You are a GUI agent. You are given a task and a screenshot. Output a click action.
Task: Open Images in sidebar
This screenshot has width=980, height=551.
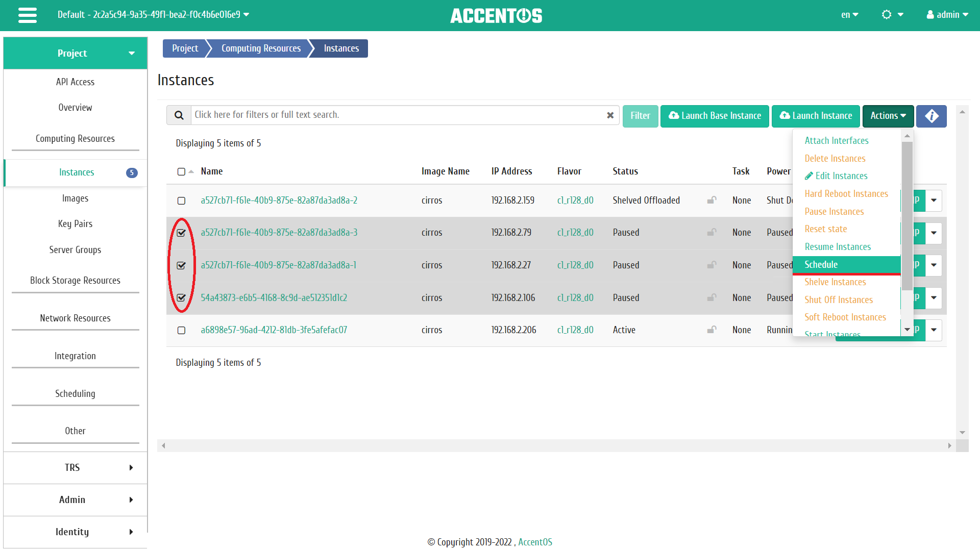click(75, 198)
